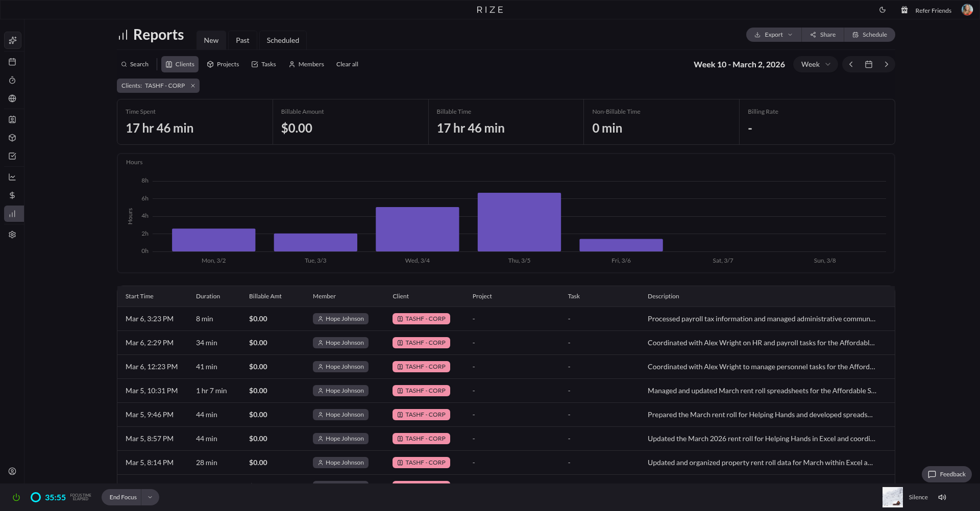Toggle the Clients filter button
Screen dimensions: 980x511
180,64
